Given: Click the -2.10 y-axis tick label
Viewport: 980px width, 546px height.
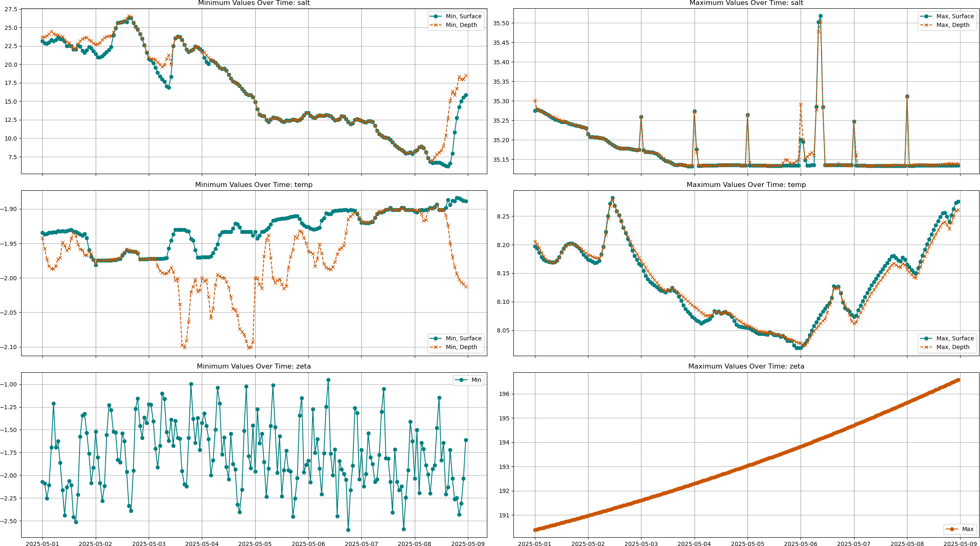Looking at the screenshot, I should coord(8,347).
